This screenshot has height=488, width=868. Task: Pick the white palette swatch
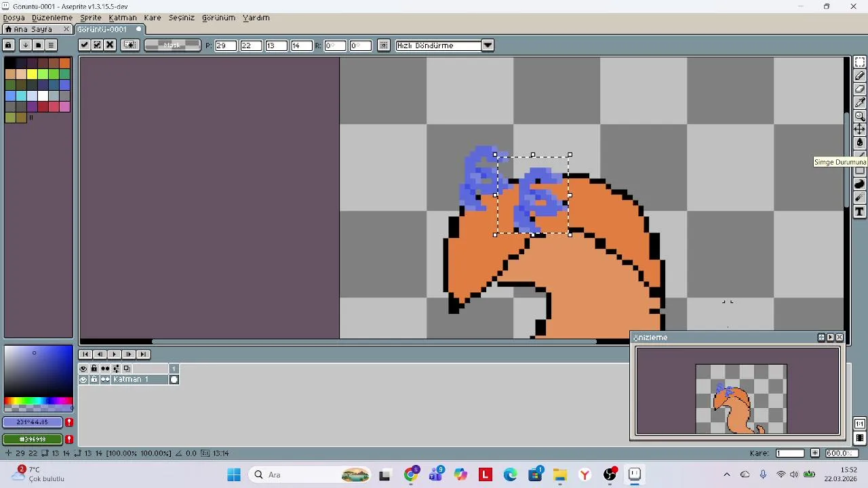click(43, 96)
